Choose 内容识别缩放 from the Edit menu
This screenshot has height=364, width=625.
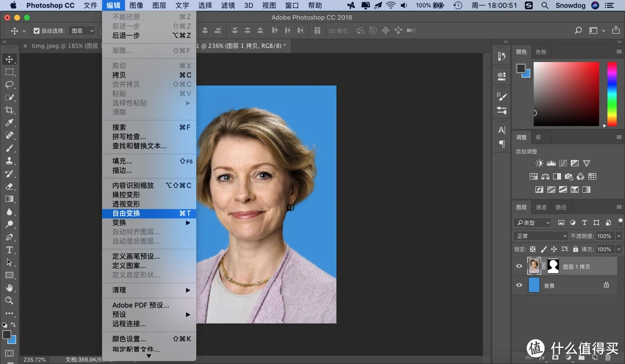(149, 185)
